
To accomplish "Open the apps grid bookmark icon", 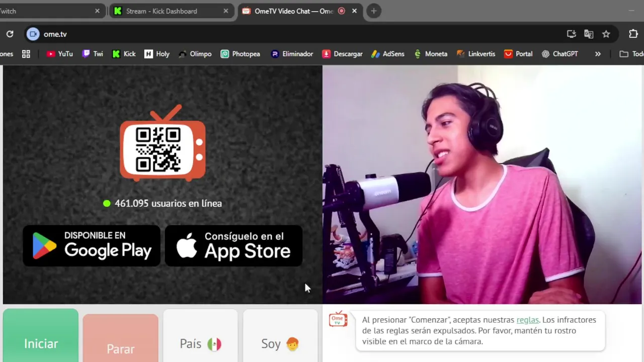I will pos(26,54).
